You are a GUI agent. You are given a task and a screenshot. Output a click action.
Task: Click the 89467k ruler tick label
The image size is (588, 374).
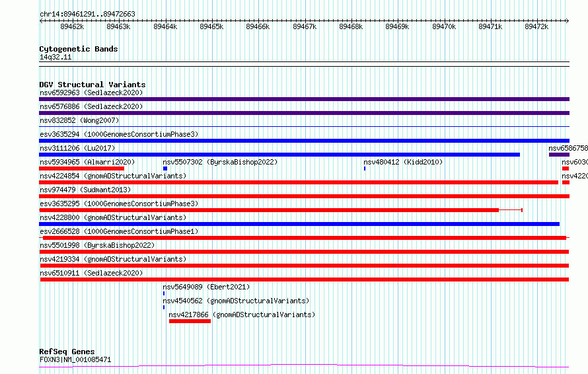click(x=305, y=26)
